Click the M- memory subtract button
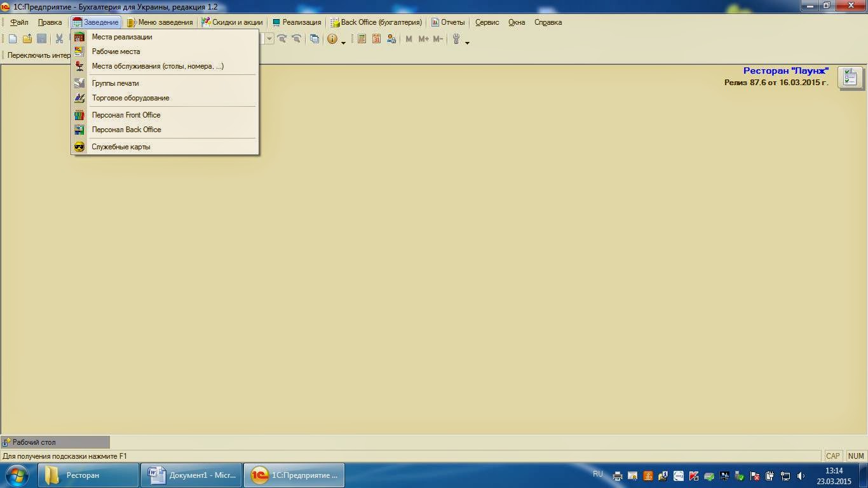Image resolution: width=868 pixels, height=488 pixels. (438, 39)
